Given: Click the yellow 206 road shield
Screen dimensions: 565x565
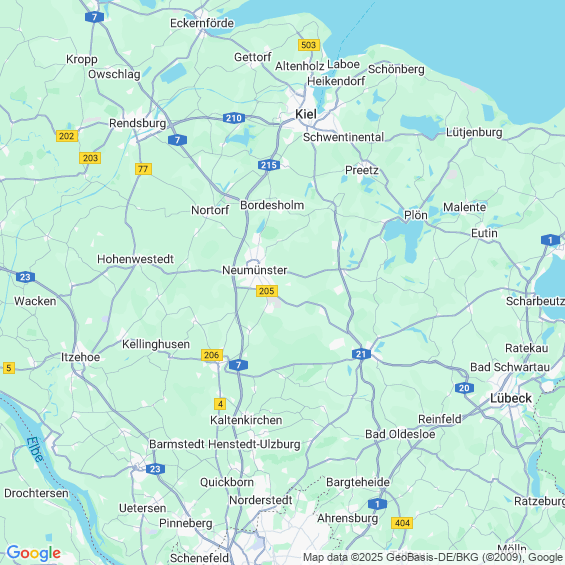Looking at the screenshot, I should (x=212, y=355).
